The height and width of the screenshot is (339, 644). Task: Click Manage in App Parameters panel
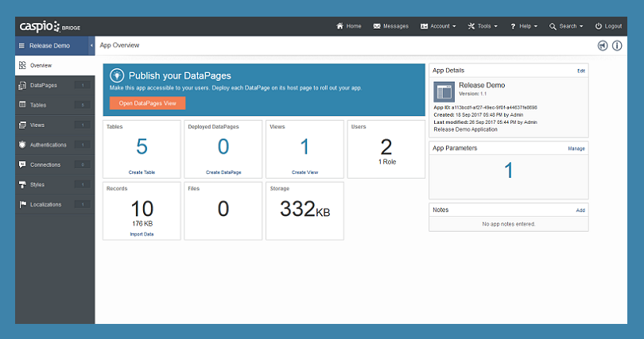pyautogui.click(x=576, y=148)
